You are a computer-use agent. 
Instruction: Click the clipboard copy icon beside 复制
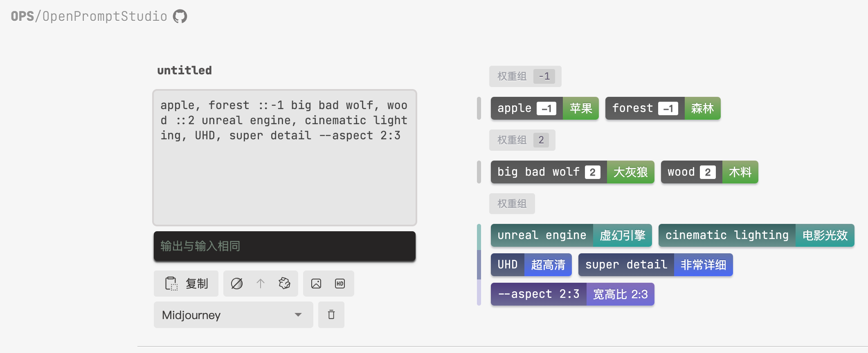click(x=171, y=283)
